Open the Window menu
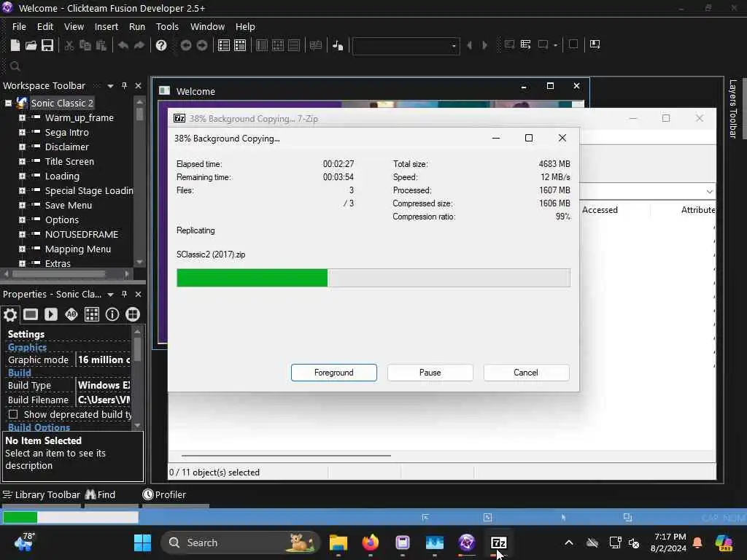The height and width of the screenshot is (560, 747). pos(207,27)
